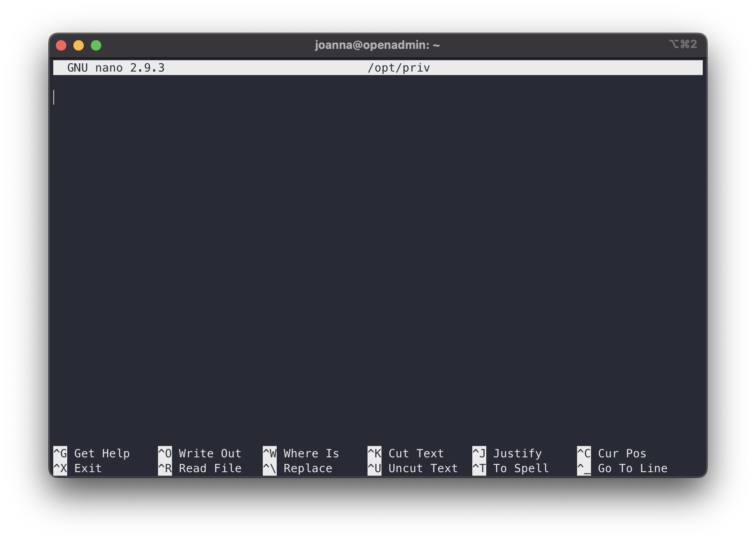Screen dimensions: 756x542
Task: Close the terminal with the red button
Action: click(x=61, y=45)
